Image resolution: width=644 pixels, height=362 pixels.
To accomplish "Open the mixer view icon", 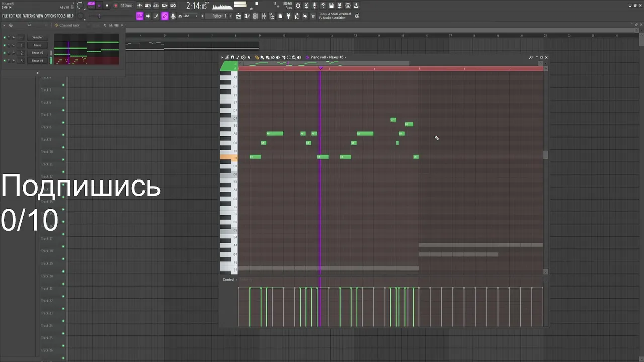I will 263,16.
